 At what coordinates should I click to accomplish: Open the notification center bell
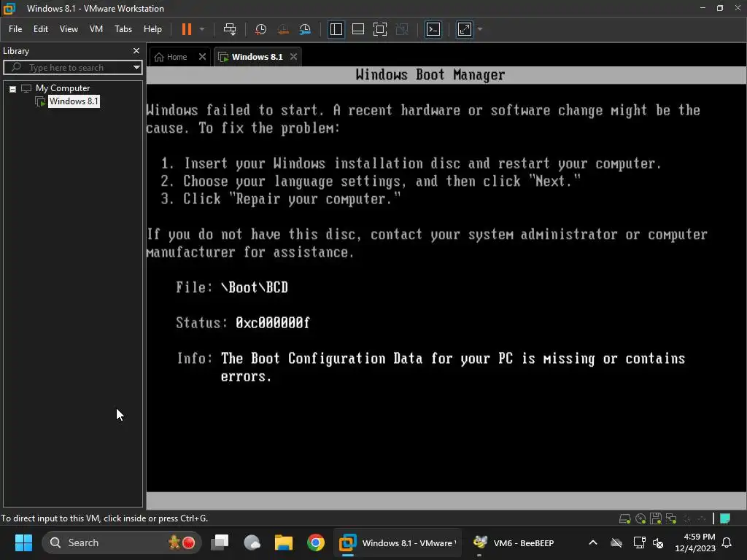point(727,542)
